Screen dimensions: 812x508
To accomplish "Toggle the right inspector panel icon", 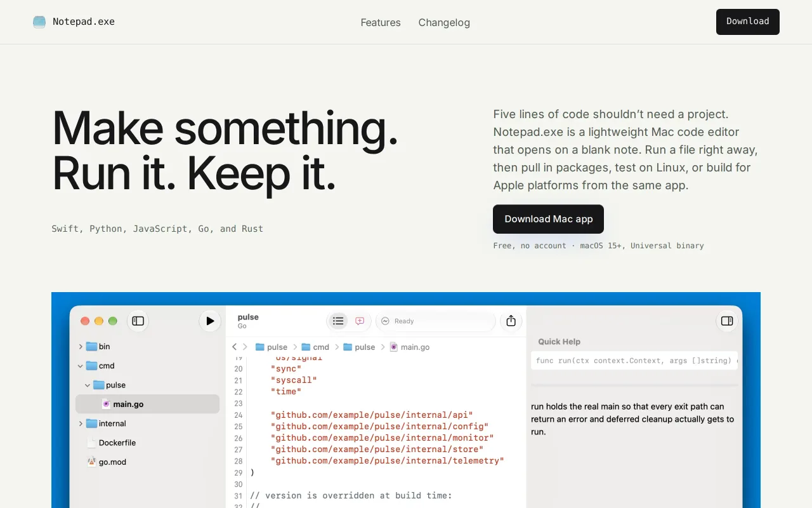I will [727, 321].
